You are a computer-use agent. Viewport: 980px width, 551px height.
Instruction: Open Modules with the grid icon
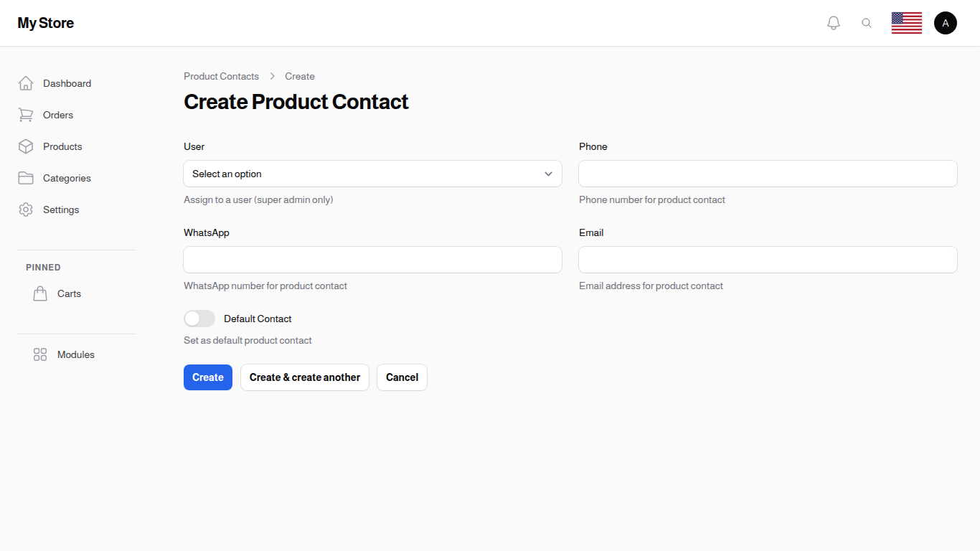point(40,354)
